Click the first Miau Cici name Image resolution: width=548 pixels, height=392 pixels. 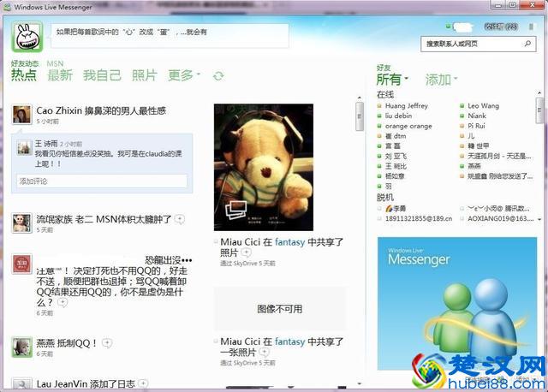pos(241,242)
